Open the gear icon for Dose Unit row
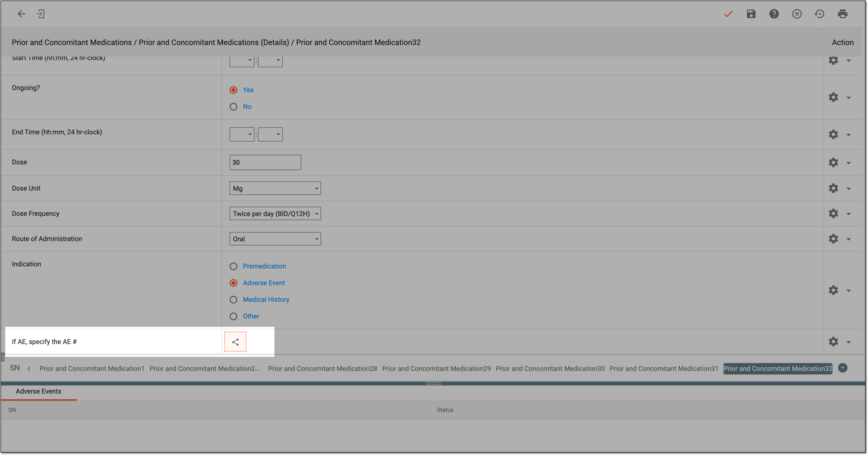This screenshot has width=868, height=455. 833,188
